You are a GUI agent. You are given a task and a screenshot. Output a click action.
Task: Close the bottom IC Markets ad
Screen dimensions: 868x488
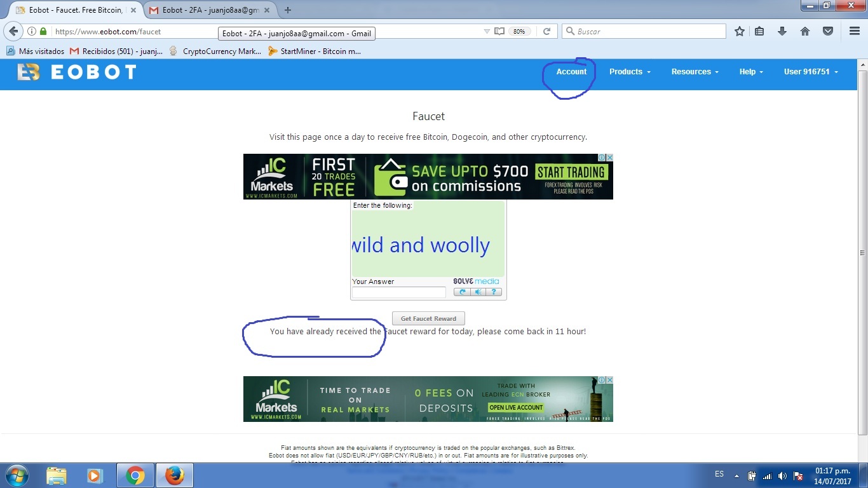(x=609, y=380)
